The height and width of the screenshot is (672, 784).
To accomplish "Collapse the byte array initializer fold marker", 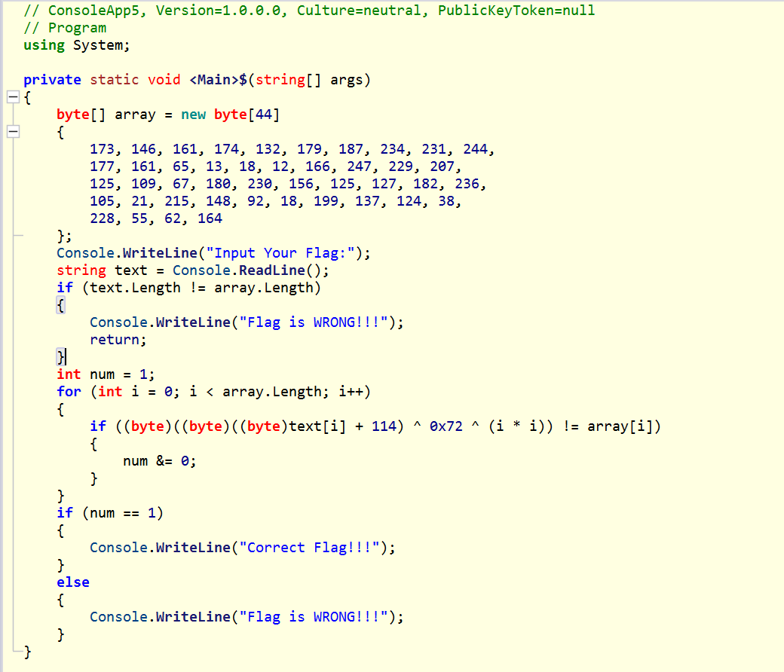I will [x=12, y=132].
